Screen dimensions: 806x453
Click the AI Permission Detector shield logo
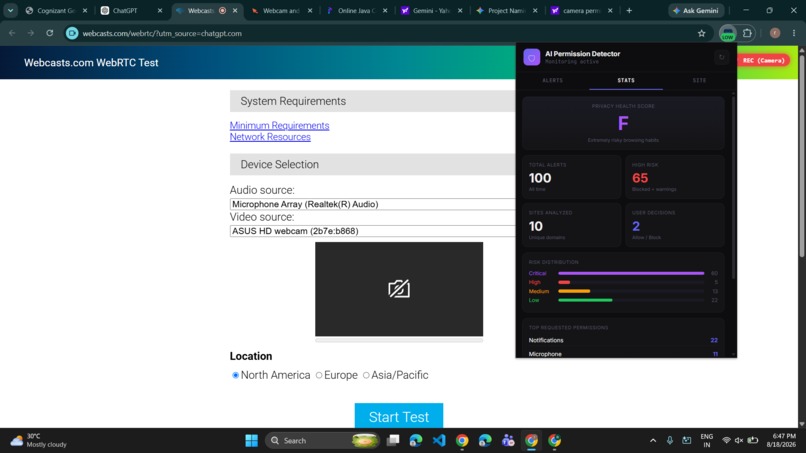[x=532, y=57]
